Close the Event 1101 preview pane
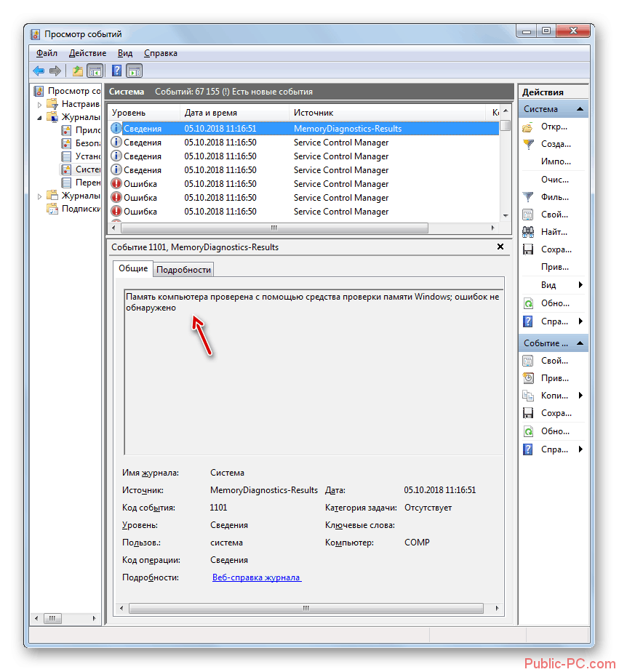619x672 pixels. pyautogui.click(x=500, y=247)
